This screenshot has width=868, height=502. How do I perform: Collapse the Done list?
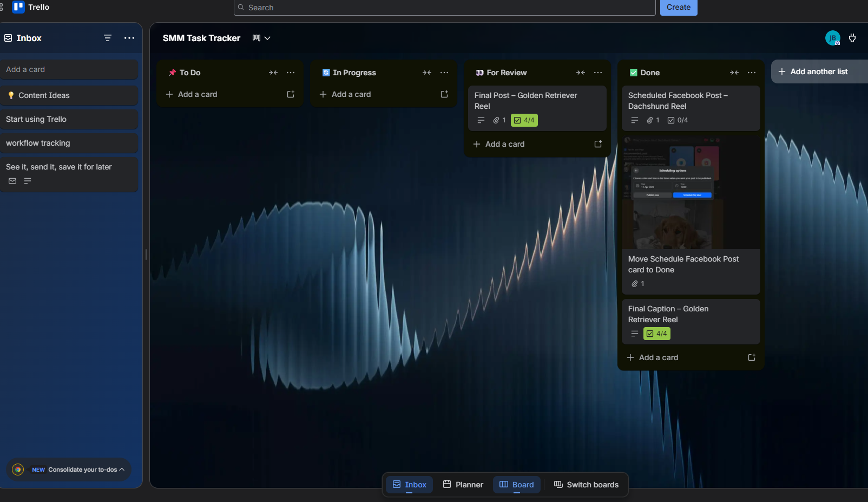[734, 73]
